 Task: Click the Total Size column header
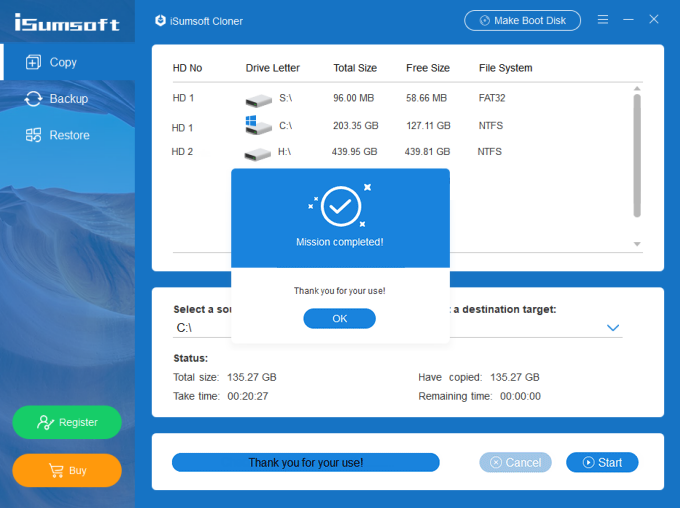tap(355, 68)
